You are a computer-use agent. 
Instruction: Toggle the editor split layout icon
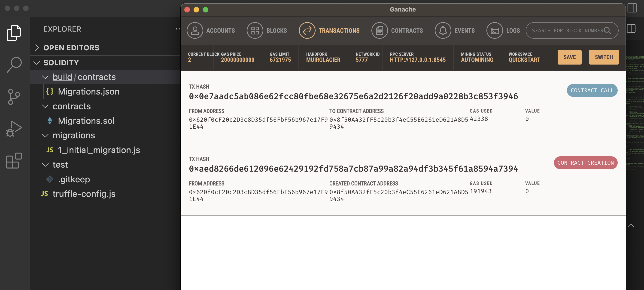631,28
